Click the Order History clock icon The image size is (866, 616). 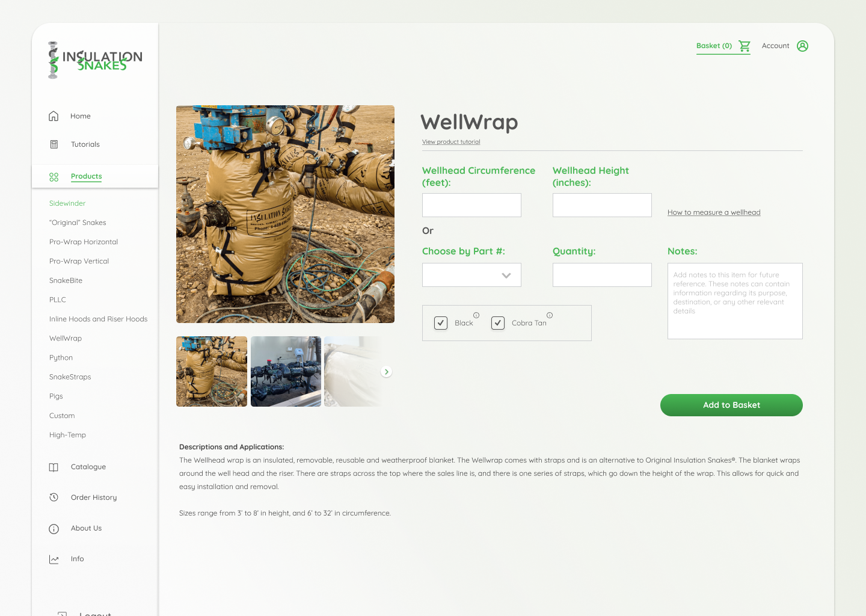(54, 497)
